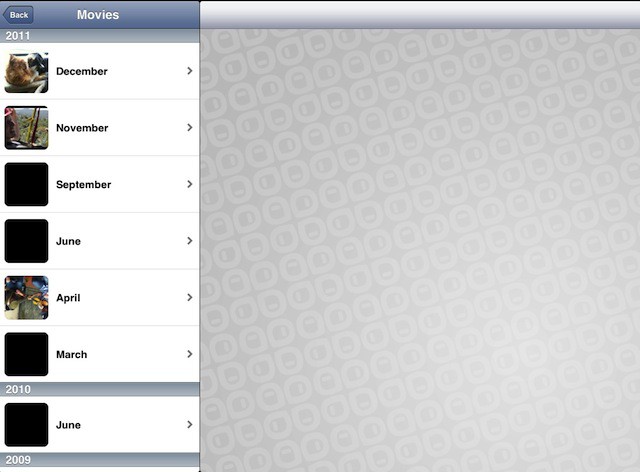The height and width of the screenshot is (472, 640).
Task: Expand June 2010 with its chevron
Action: point(190,425)
